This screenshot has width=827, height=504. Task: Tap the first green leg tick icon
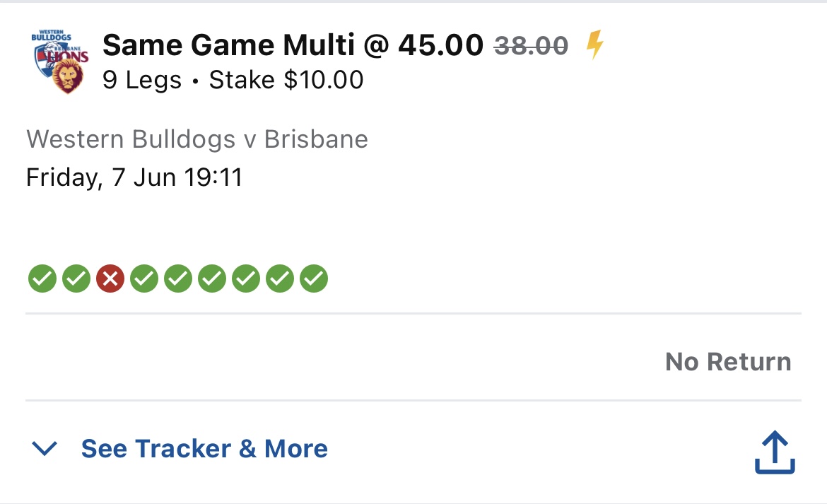(x=42, y=279)
